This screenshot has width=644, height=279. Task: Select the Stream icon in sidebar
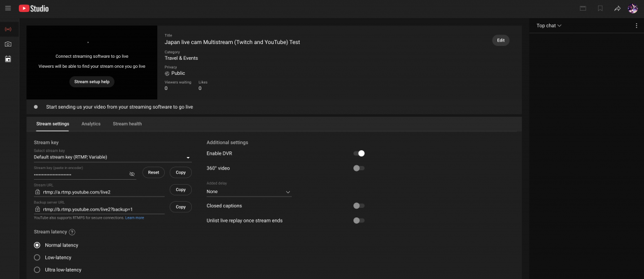[x=8, y=30]
